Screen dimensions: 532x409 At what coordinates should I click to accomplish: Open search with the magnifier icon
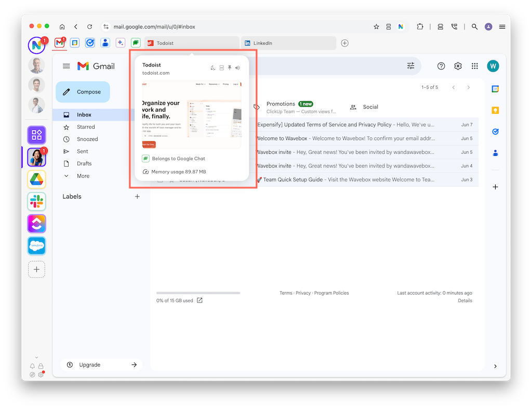point(475,27)
